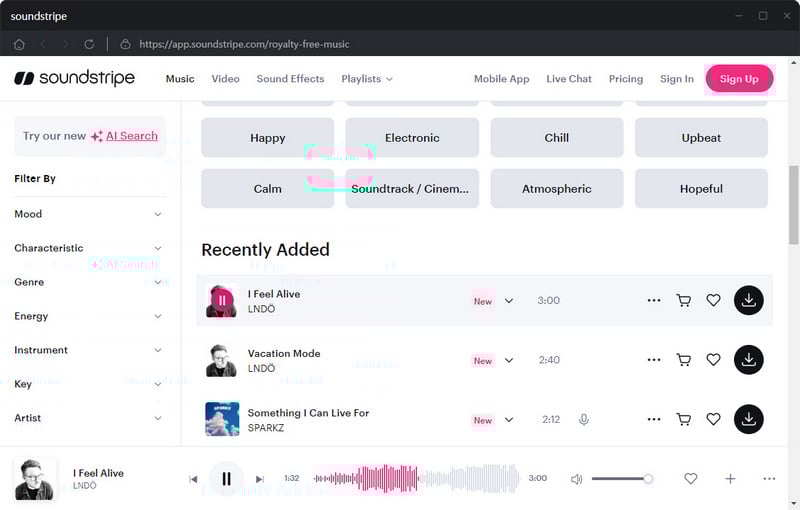Expand versions chevron for Something I Can Live For
This screenshot has width=800, height=510.
(x=509, y=420)
